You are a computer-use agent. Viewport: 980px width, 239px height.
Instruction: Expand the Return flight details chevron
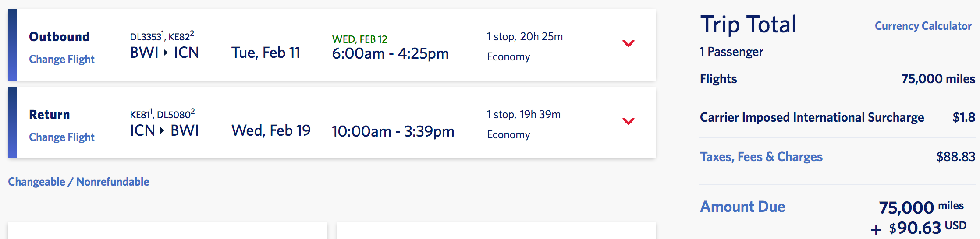[628, 121]
